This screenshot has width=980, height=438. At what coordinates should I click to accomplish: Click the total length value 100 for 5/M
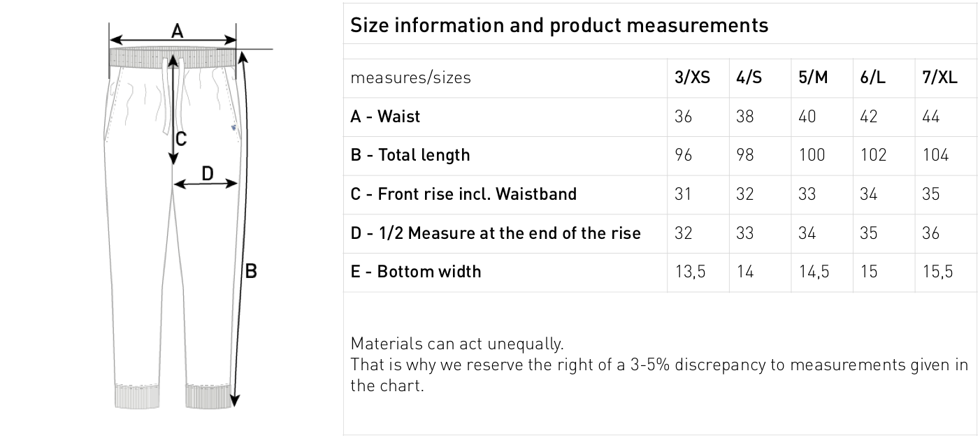[x=812, y=155]
